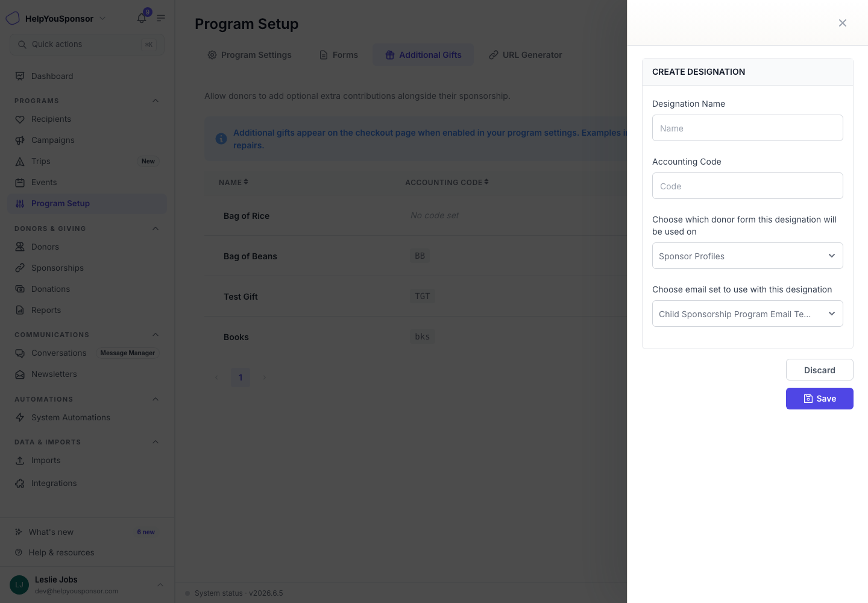
Task: Click the Imports upload icon
Action: tap(20, 461)
